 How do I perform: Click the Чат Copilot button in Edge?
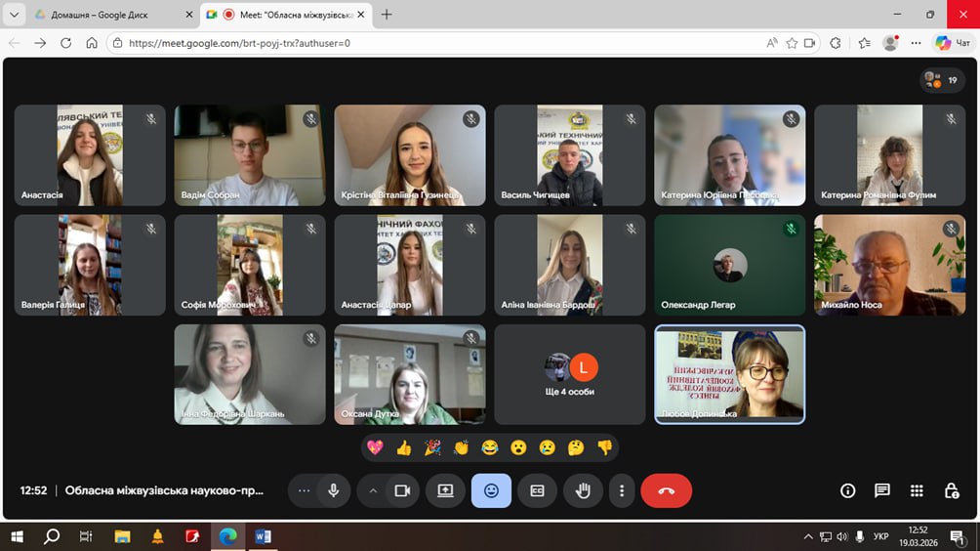pos(952,43)
